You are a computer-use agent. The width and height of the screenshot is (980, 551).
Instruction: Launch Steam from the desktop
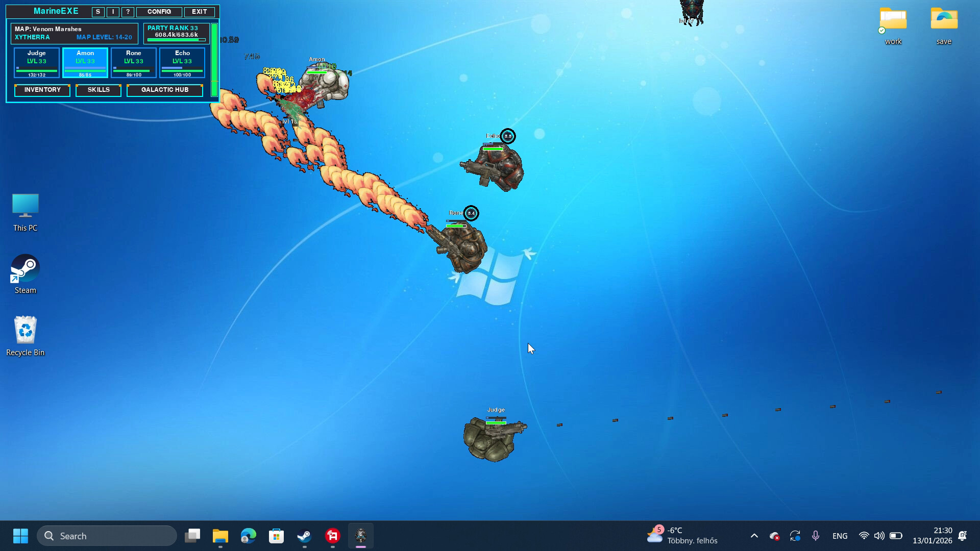point(25,266)
